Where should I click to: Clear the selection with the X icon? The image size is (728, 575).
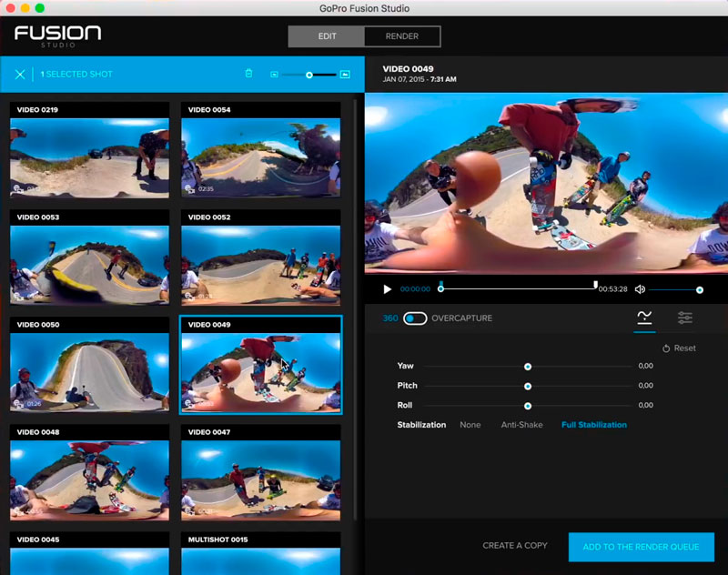point(20,74)
